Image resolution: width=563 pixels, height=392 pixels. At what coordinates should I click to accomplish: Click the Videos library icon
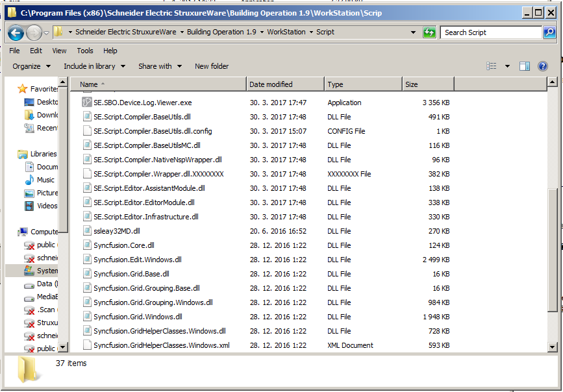[x=29, y=206]
